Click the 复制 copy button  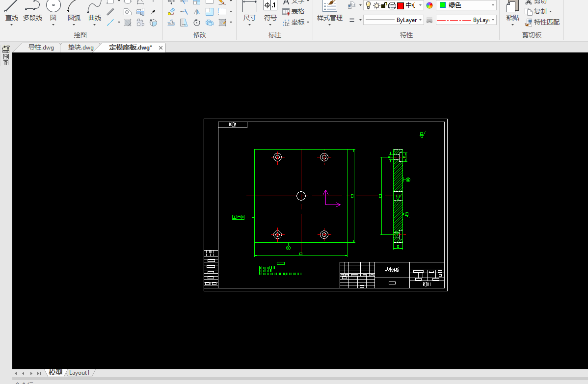pyautogui.click(x=538, y=12)
